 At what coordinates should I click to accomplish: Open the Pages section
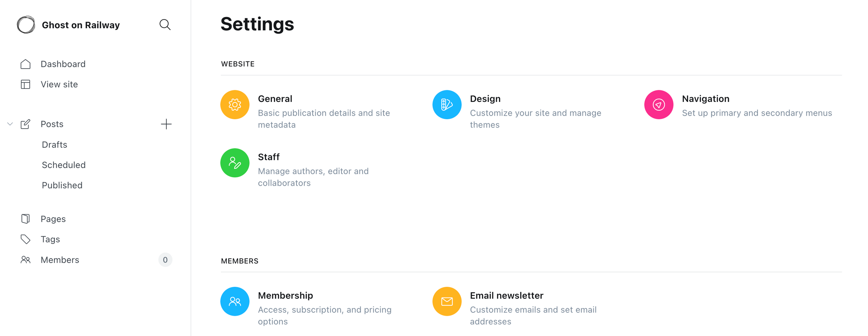53,219
